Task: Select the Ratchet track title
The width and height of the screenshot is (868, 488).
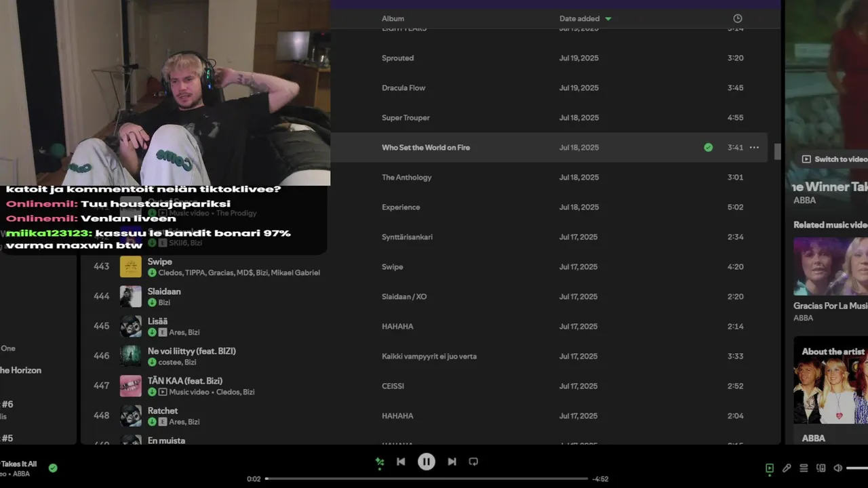Action: [163, 411]
